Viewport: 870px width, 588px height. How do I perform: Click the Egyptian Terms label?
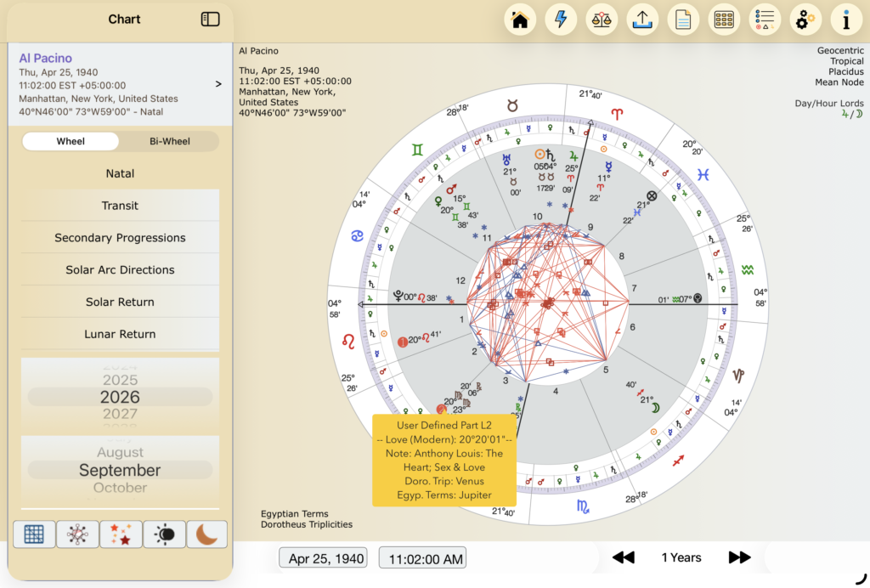pyautogui.click(x=295, y=514)
